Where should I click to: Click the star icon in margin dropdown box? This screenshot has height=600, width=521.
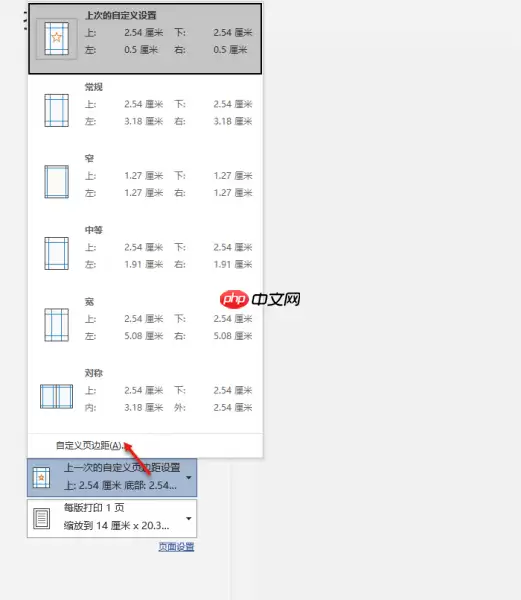click(41, 478)
